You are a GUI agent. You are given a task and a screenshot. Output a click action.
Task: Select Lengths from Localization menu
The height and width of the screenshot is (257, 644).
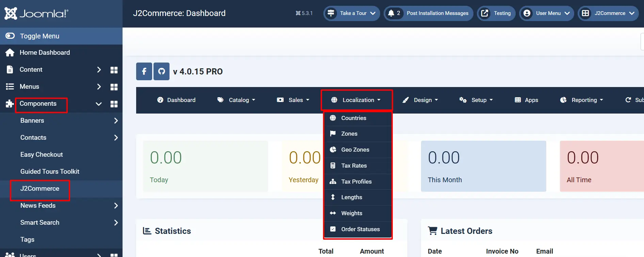point(358,198)
